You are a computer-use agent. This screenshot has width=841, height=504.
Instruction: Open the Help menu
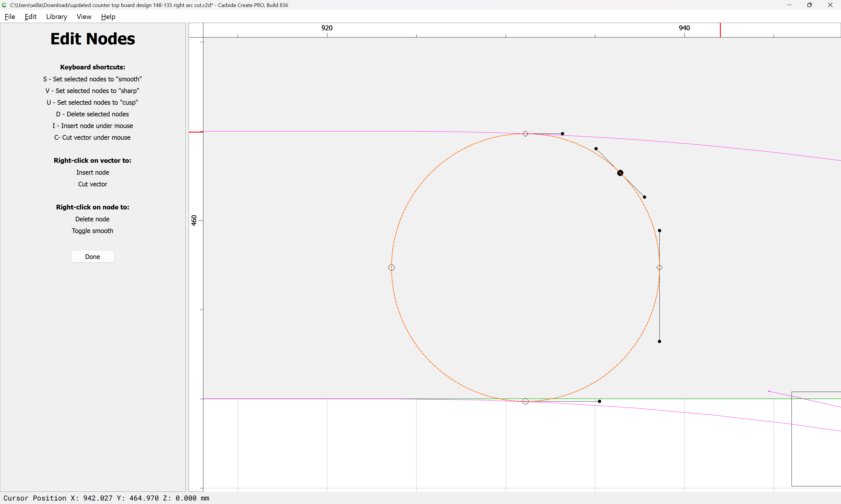click(x=108, y=17)
